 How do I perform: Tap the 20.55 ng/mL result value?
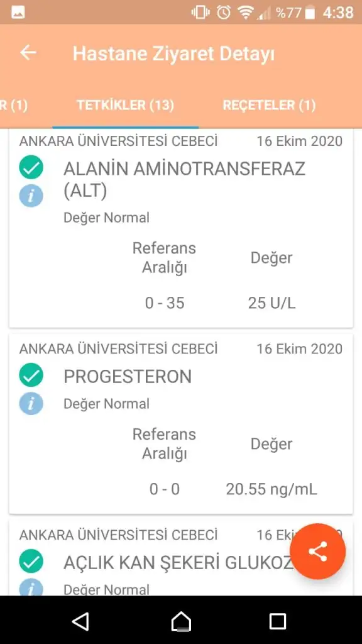click(x=271, y=489)
